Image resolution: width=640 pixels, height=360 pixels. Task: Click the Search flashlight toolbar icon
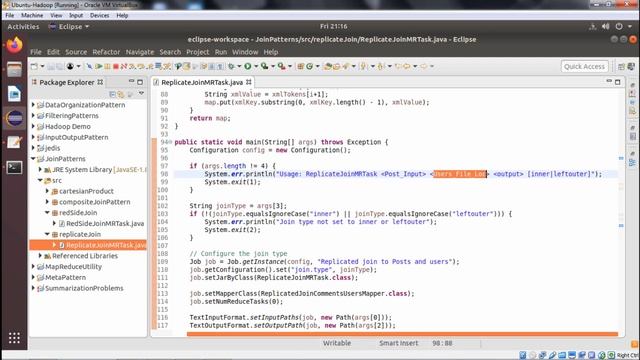346,66
